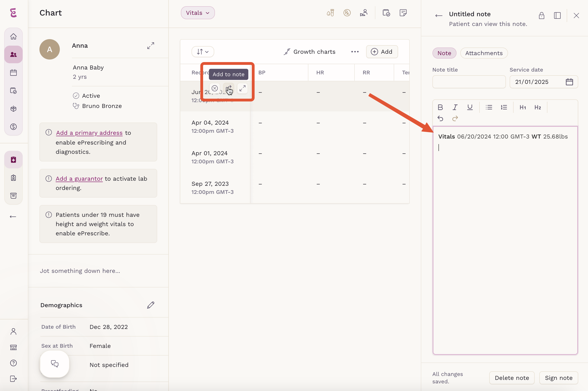Click the Log out sidebar icon
Image resolution: width=588 pixels, height=391 pixels.
pyautogui.click(x=13, y=379)
